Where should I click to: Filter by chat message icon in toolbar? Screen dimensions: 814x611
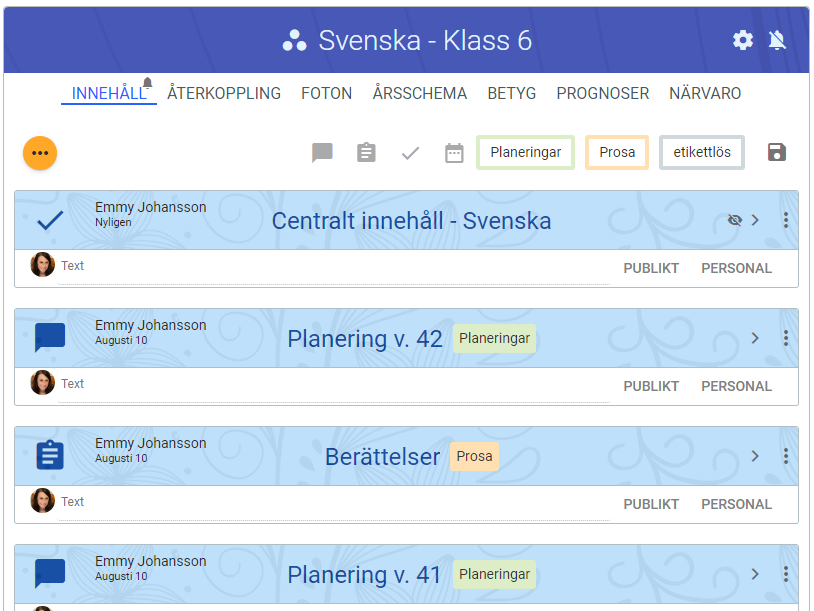point(322,153)
